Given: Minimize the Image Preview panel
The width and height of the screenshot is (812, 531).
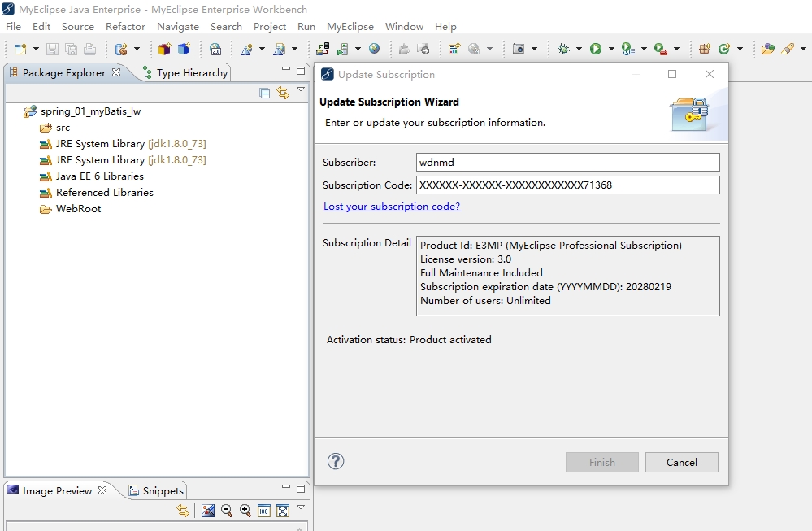Looking at the screenshot, I should pyautogui.click(x=286, y=487).
